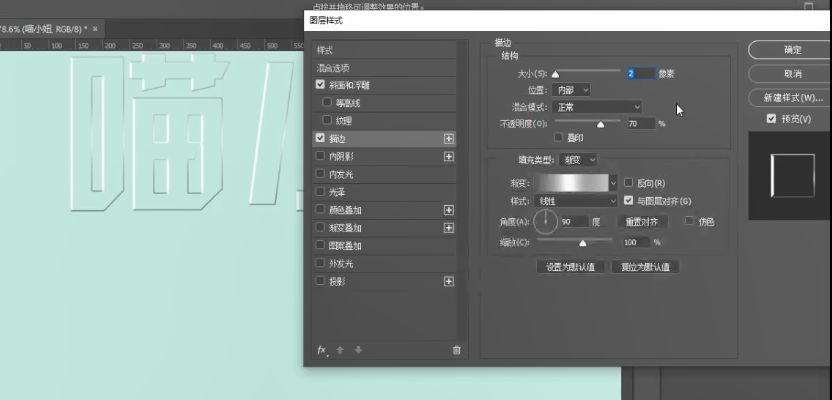Click plus icon beside 颜色叠加 (Color Overlay)
This screenshot has width=832, height=400.
click(449, 210)
